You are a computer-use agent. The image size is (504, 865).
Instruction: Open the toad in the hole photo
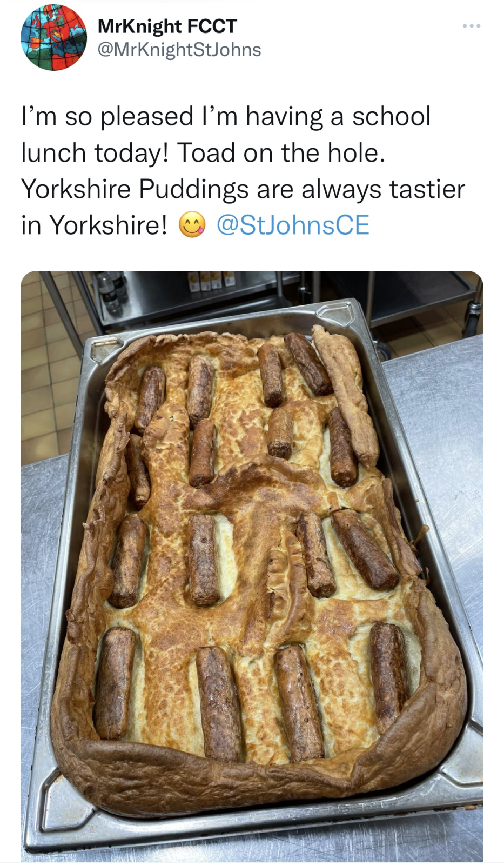pyautogui.click(x=252, y=566)
